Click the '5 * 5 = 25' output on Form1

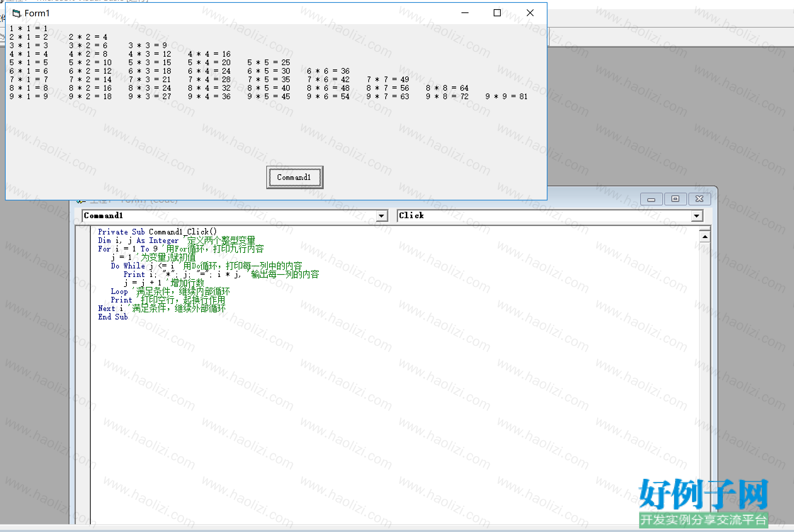tap(269, 62)
